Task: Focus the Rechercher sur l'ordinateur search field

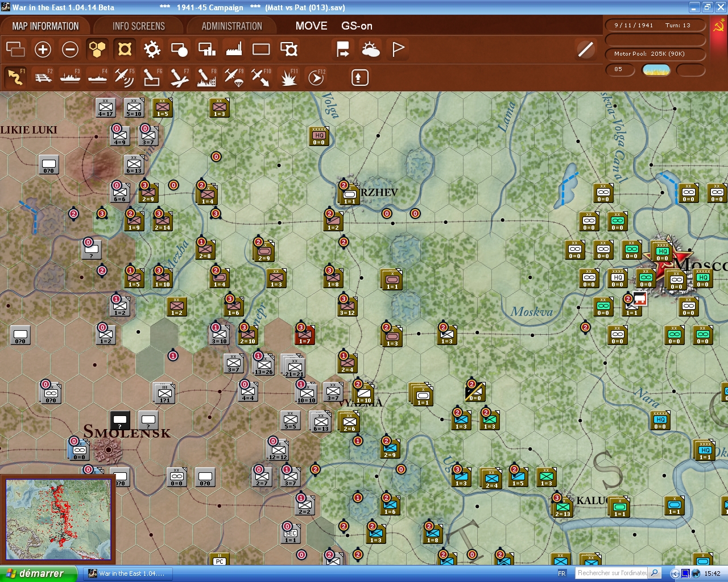Action: pos(611,573)
